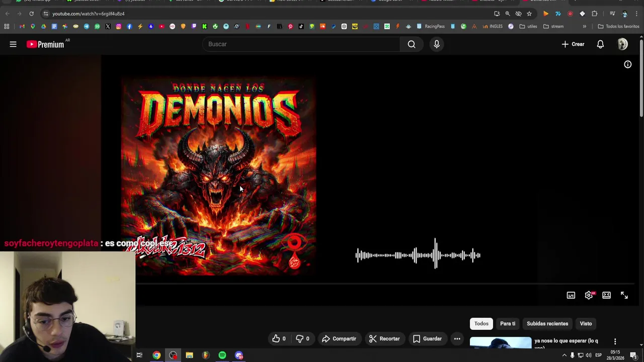Click 'Guardar' to save video
The width and height of the screenshot is (644, 362).
[427, 339]
